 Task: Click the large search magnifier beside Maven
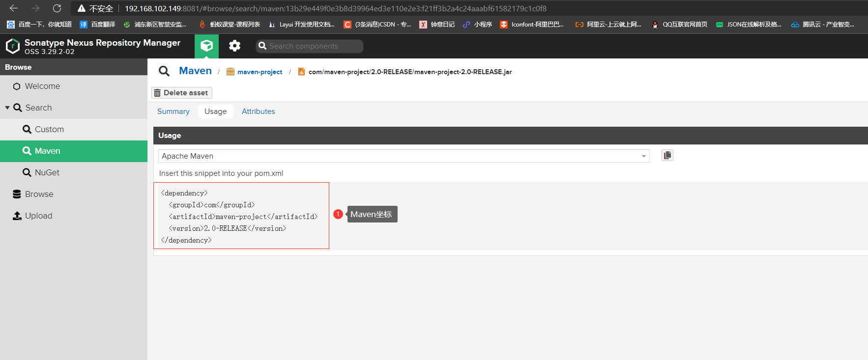pos(164,71)
